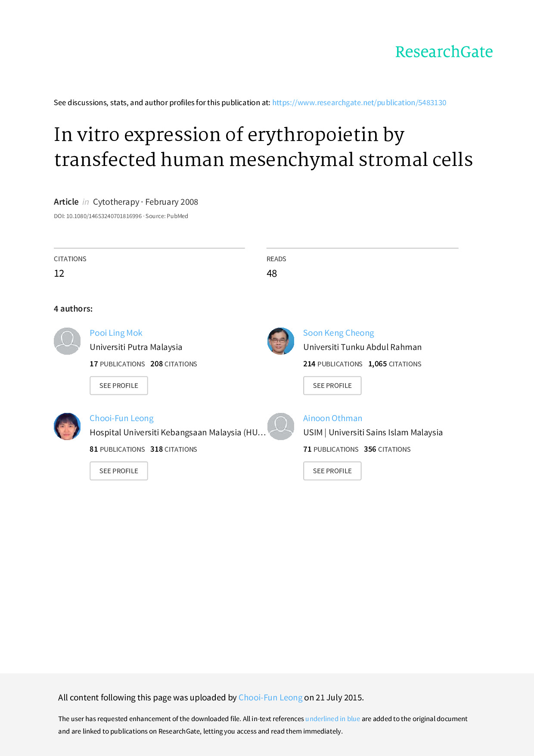The width and height of the screenshot is (534, 756).
Task: Click uploader Chooi-Fun Leong link in footer
Action: [270, 697]
